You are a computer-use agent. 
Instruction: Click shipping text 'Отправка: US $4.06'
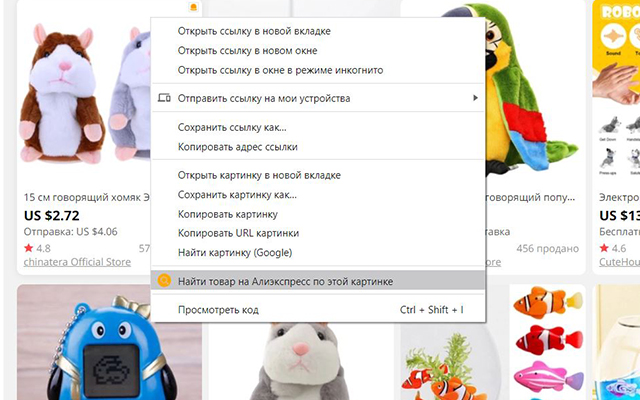tap(70, 232)
